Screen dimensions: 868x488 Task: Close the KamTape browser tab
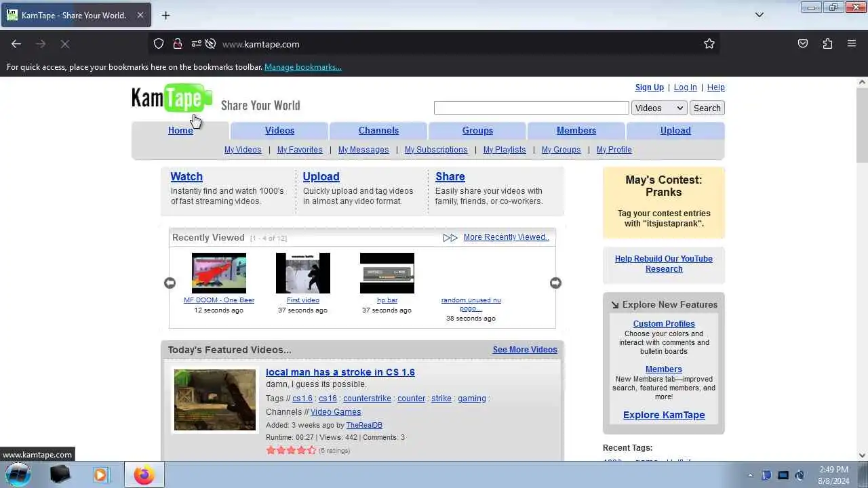[140, 15]
